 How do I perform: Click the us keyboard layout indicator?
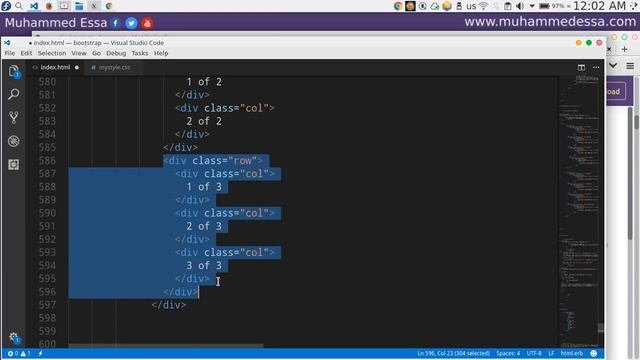click(471, 6)
